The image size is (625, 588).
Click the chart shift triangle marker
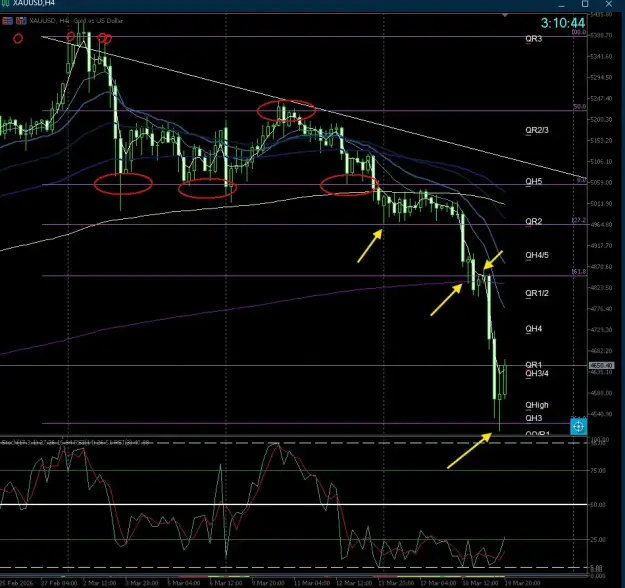coord(505,15)
